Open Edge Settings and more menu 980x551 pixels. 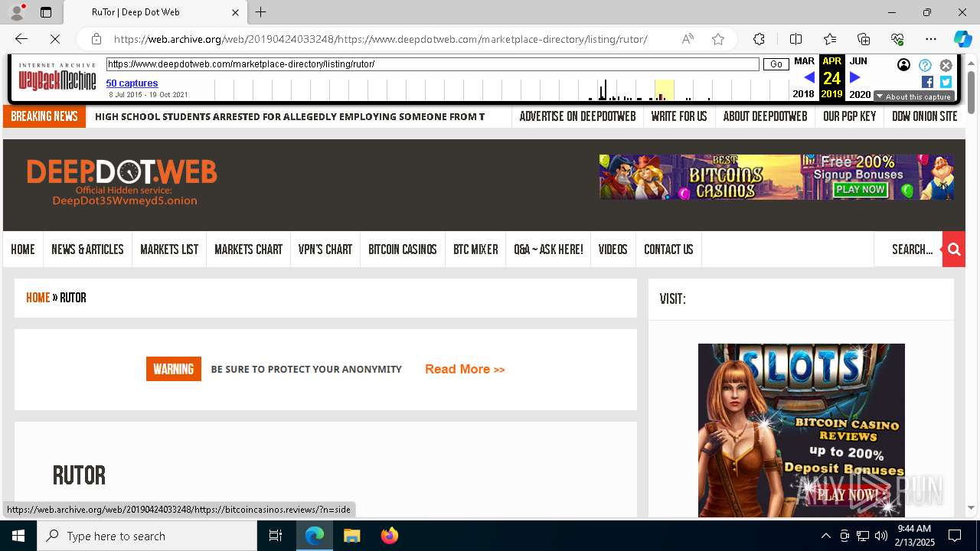[x=931, y=39]
